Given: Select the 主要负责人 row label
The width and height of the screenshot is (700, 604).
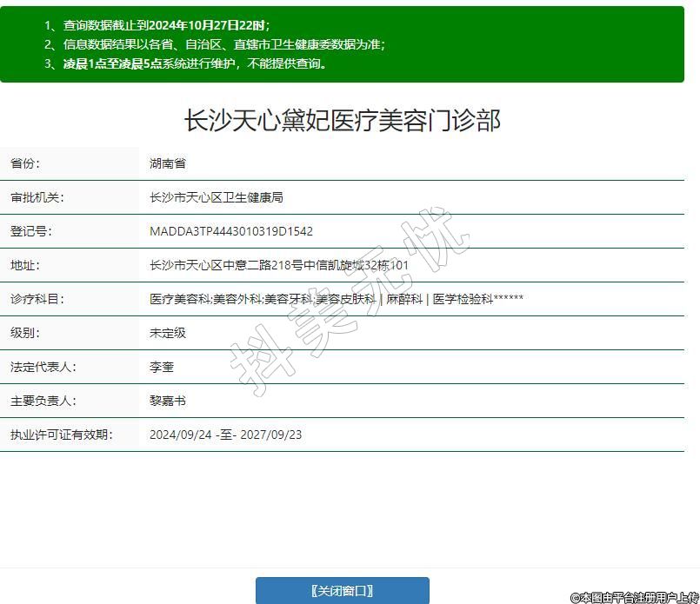Looking at the screenshot, I should [43, 401].
